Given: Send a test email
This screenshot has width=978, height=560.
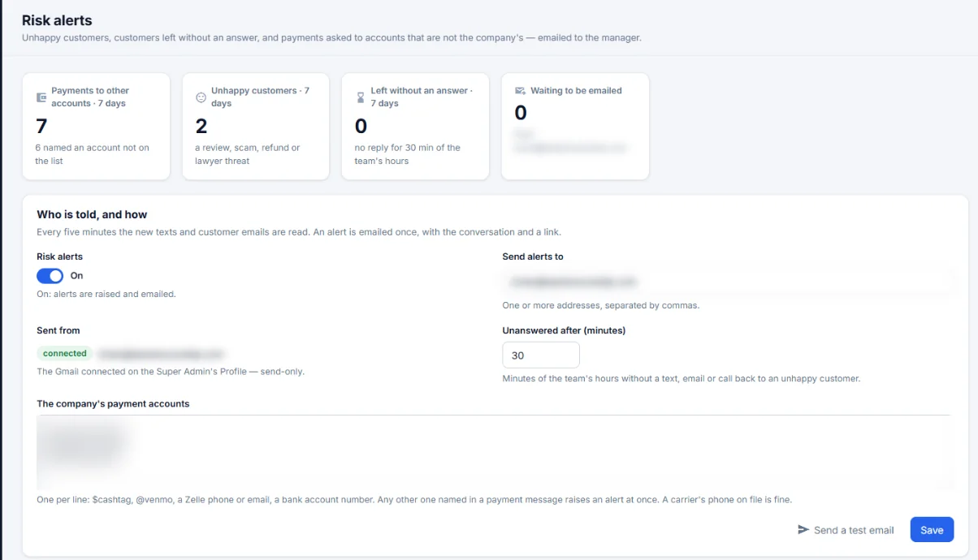Looking at the screenshot, I should 846,530.
